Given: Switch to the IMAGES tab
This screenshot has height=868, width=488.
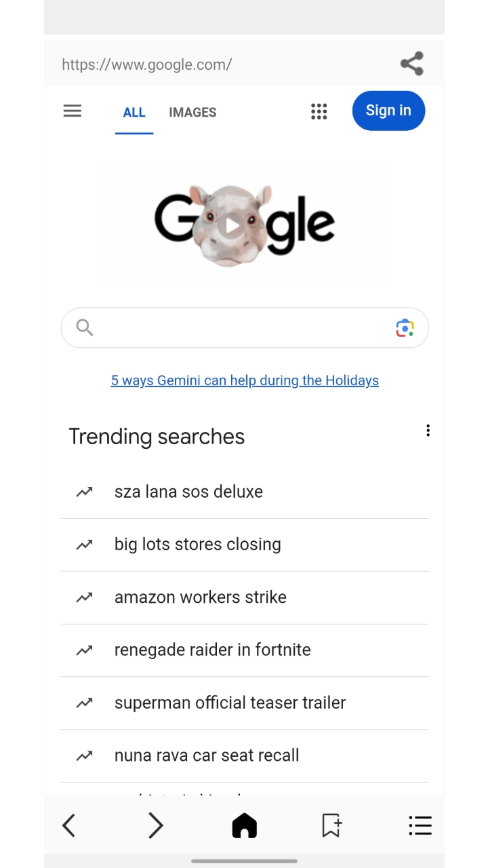Looking at the screenshot, I should 192,113.
